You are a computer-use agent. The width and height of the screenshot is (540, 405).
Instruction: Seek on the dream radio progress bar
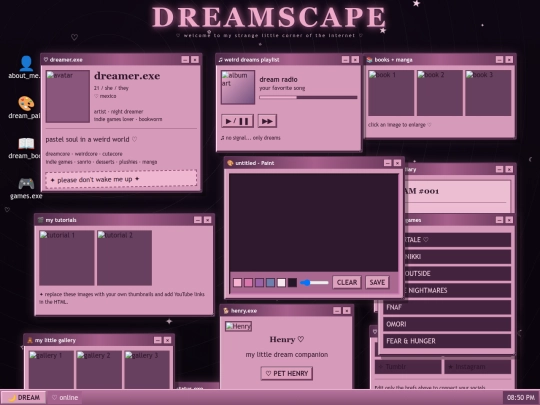point(308,97)
